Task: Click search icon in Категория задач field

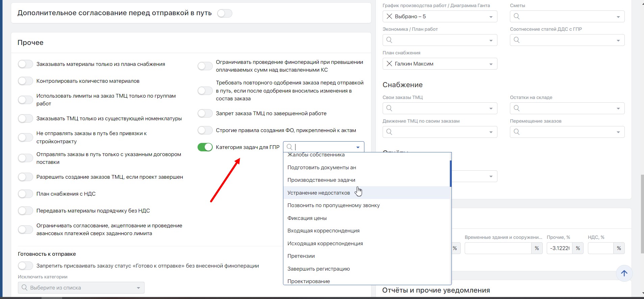Action: click(289, 147)
